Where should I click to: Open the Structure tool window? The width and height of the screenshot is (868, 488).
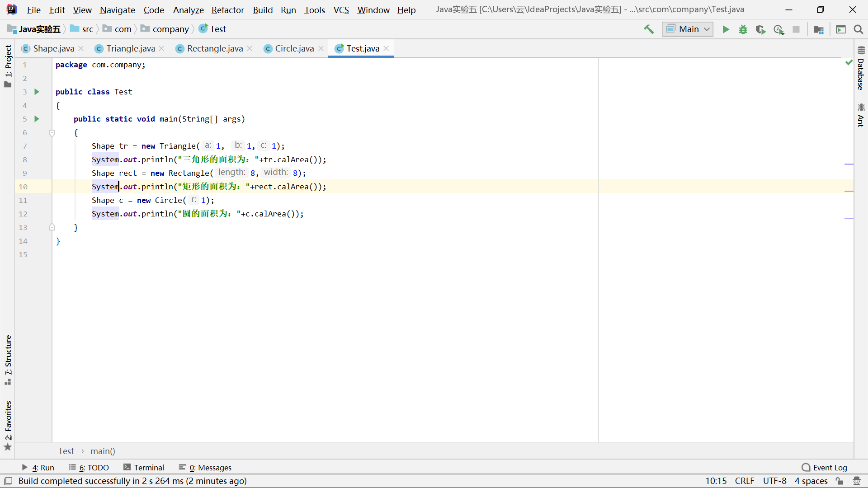tap(8, 360)
